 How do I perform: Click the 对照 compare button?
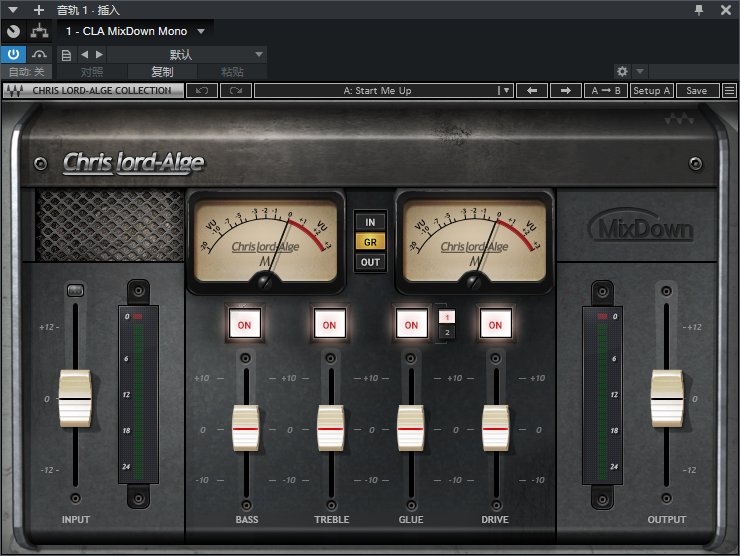pos(92,72)
